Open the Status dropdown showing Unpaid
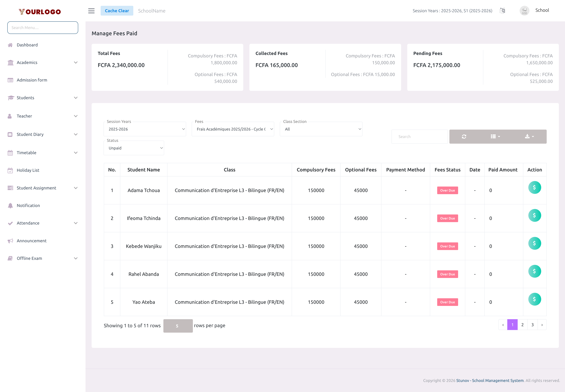The height and width of the screenshot is (392, 565). pyautogui.click(x=134, y=148)
